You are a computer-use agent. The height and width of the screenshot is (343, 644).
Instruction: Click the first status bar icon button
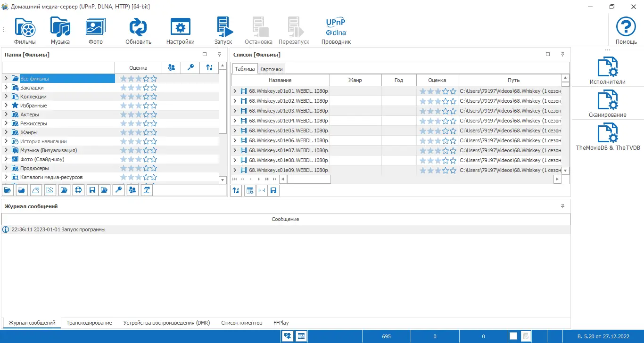click(x=288, y=336)
